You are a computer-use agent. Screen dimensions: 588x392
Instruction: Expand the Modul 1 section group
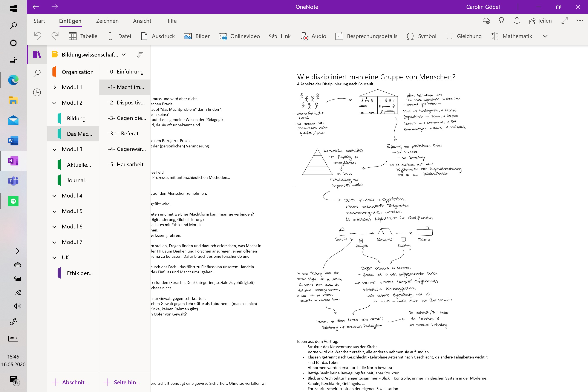coord(55,87)
